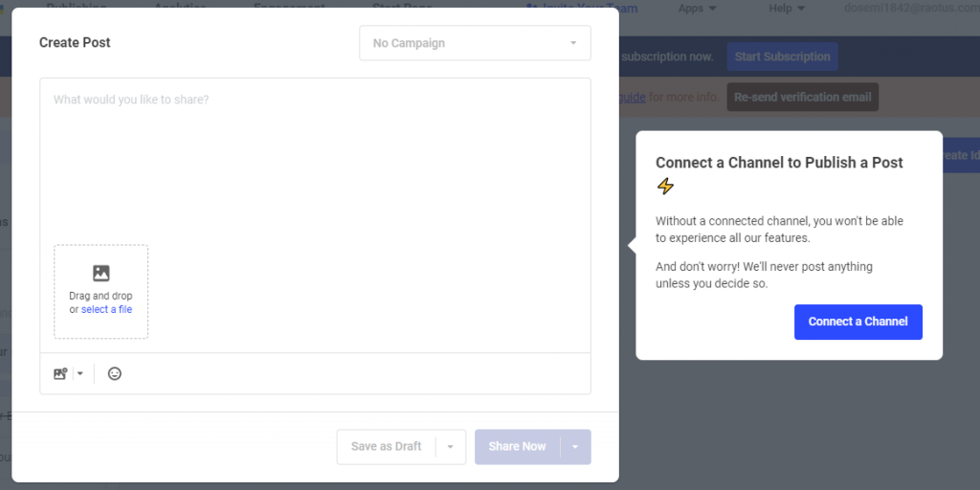Open the add media icon in composer toolbar
980x490 pixels.
pyautogui.click(x=60, y=374)
